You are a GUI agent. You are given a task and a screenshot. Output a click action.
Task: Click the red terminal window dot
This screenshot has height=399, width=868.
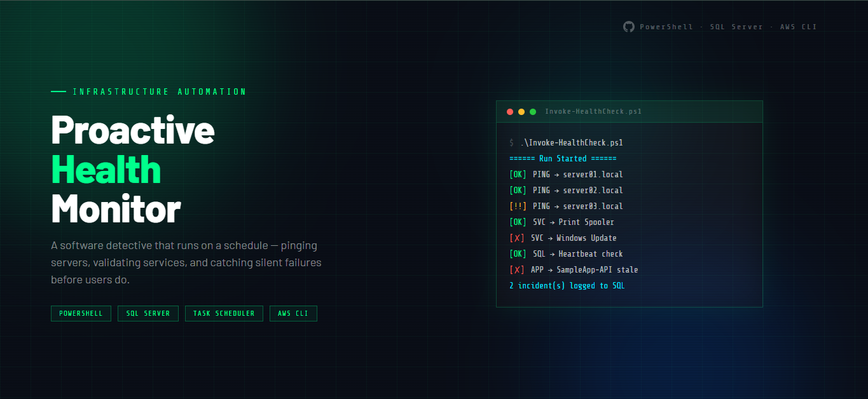[x=510, y=112]
